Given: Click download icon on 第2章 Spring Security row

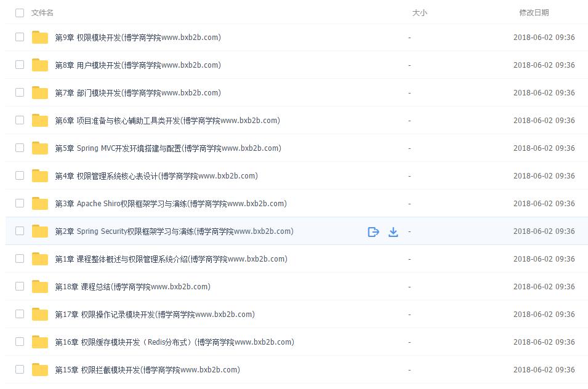Looking at the screenshot, I should [393, 232].
